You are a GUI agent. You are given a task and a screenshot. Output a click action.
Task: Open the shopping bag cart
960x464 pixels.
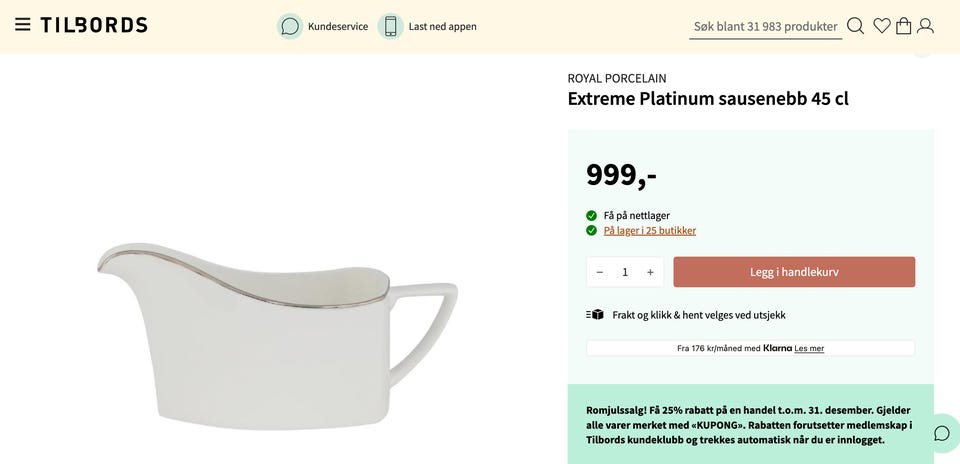coord(903,26)
